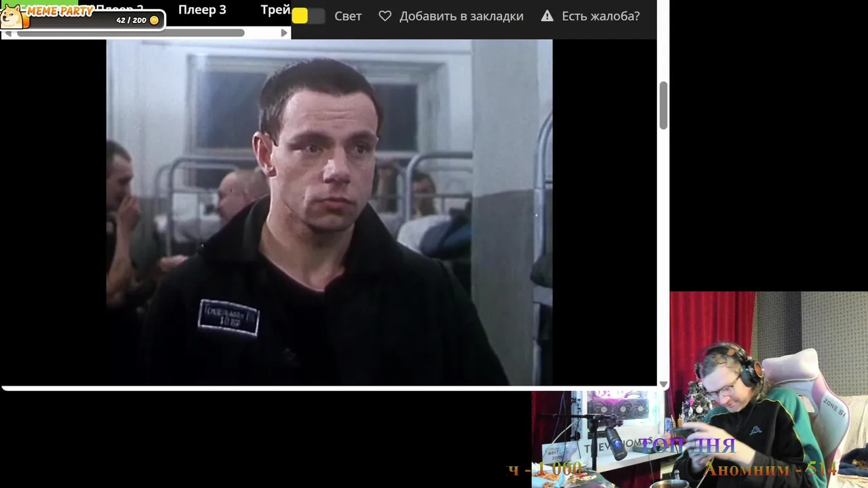Toggle the Свет light switch
Image resolution: width=868 pixels, height=488 pixels.
tap(309, 16)
